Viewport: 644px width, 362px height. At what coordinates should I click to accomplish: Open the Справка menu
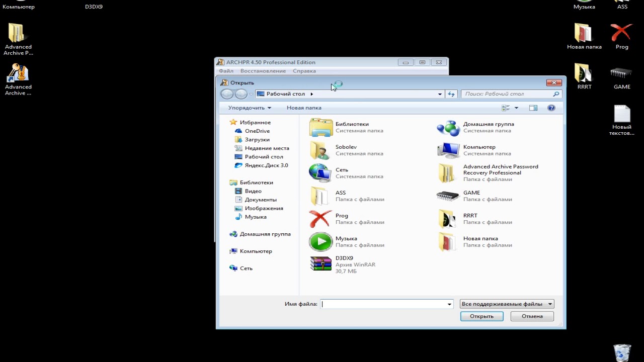304,71
